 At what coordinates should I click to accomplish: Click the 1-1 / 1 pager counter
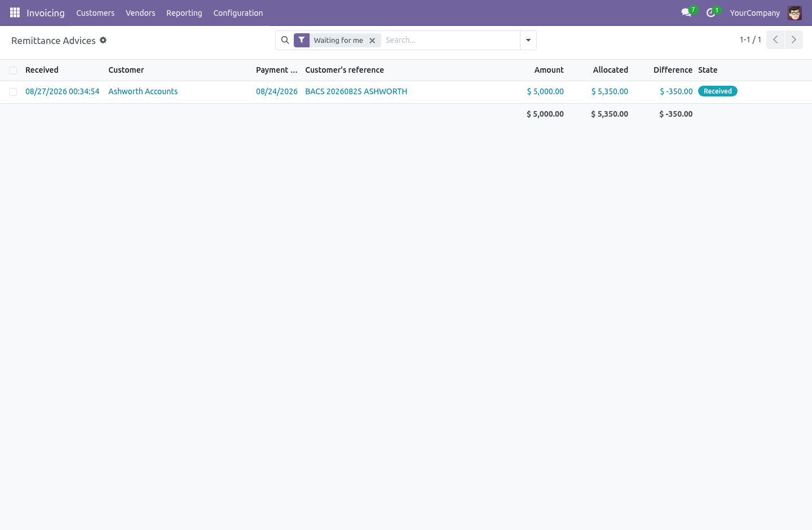click(x=751, y=39)
